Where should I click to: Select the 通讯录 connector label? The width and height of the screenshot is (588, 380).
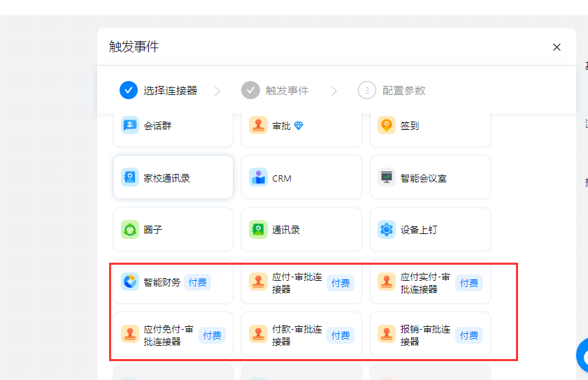[x=286, y=230]
